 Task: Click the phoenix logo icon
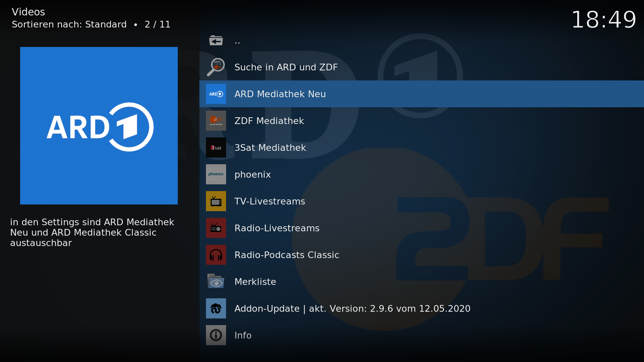(216, 174)
